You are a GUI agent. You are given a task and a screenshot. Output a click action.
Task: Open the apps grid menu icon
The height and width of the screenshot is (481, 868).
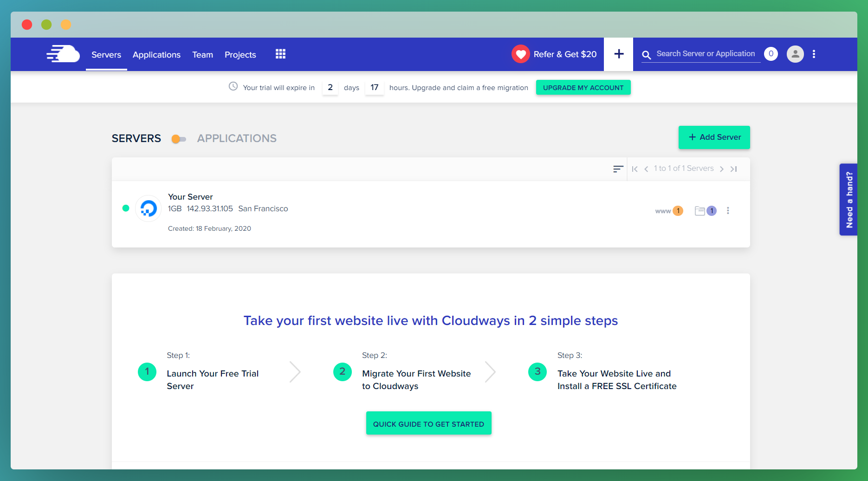coord(280,54)
